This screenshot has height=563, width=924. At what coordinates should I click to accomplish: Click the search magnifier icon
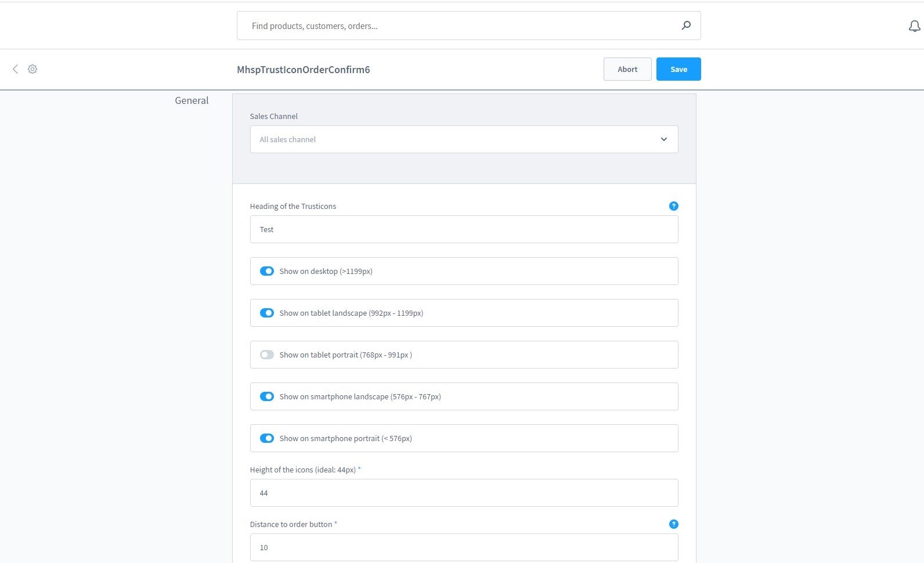[686, 26]
